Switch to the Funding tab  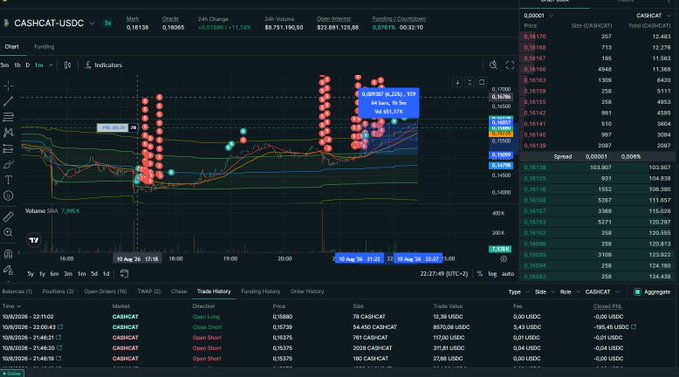44,47
